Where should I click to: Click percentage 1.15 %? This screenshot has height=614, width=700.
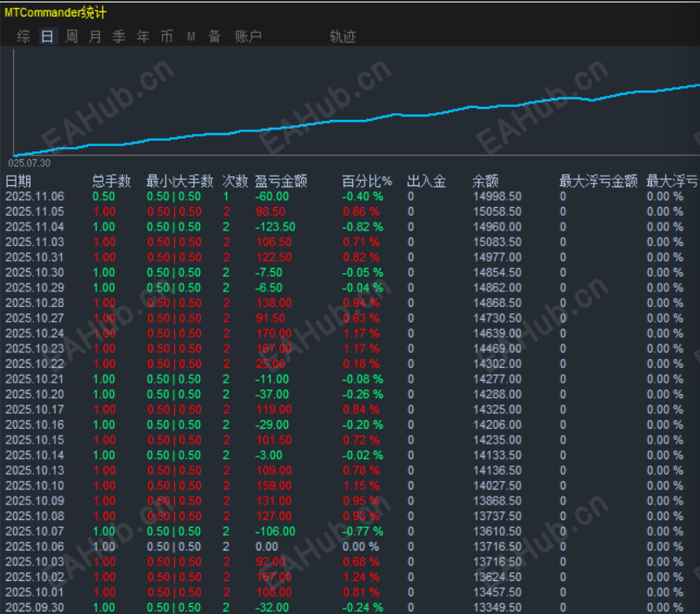361,485
